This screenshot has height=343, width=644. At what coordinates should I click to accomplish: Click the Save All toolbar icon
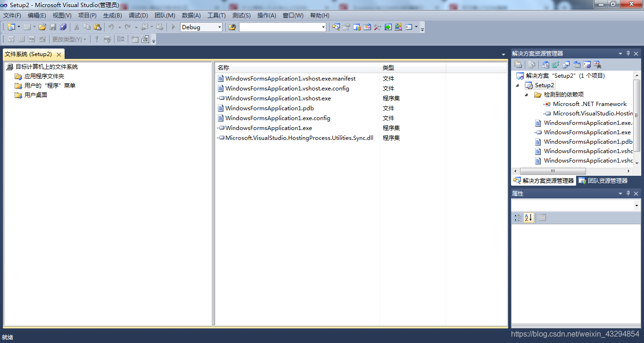63,27
